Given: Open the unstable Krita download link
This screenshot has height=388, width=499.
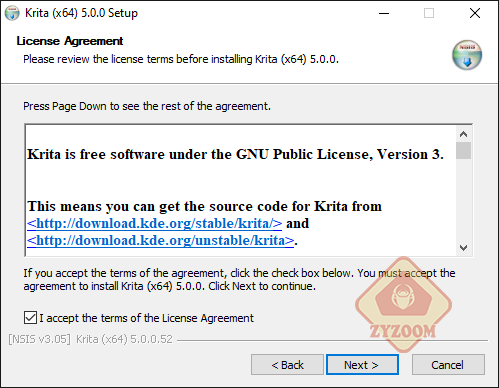Looking at the screenshot, I should (160, 240).
